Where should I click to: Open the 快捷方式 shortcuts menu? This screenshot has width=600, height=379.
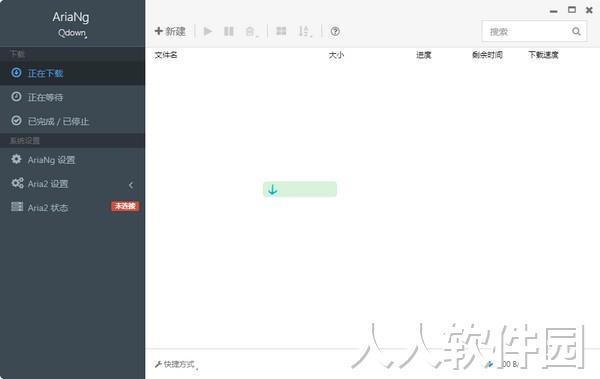click(176, 364)
